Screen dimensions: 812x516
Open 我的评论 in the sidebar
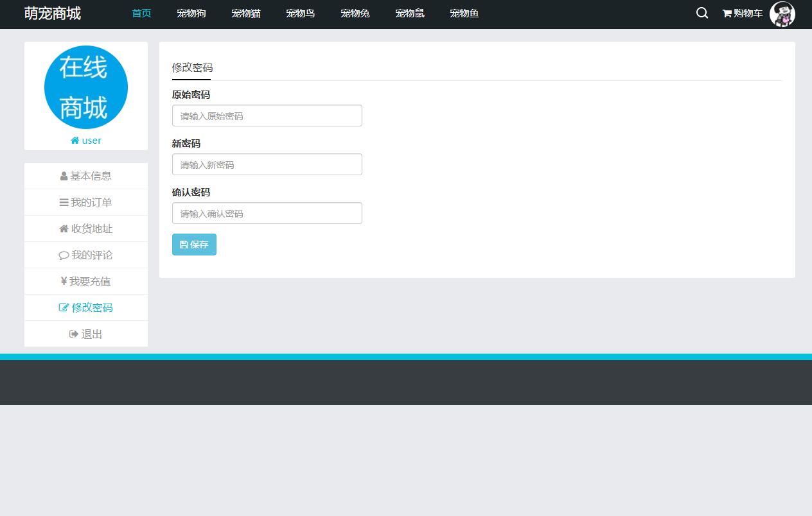86,255
